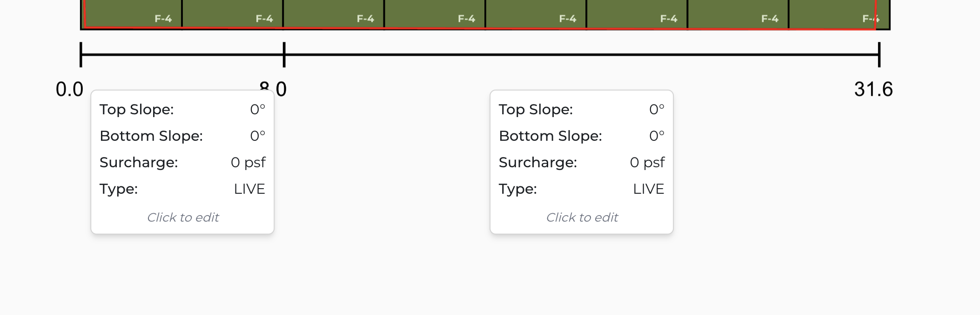Screen dimensions: 980x315
Task: Select the sixth F-4 segment
Action: pos(638,14)
